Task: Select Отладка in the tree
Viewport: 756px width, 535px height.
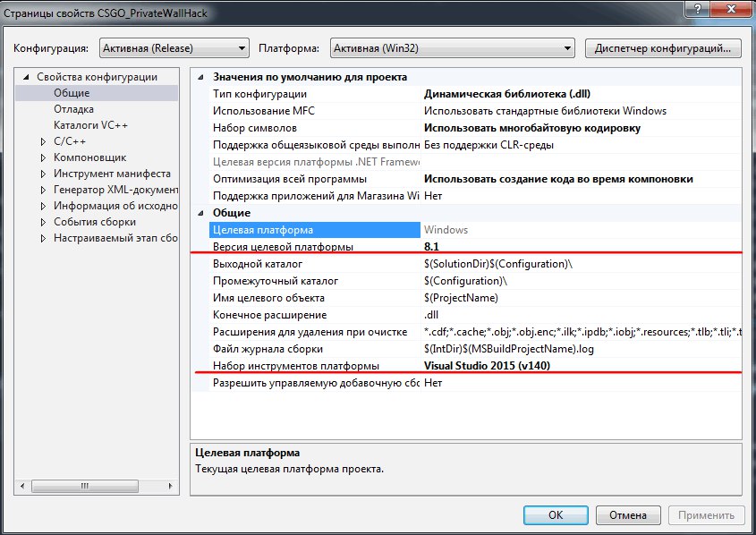Action: 73,109
